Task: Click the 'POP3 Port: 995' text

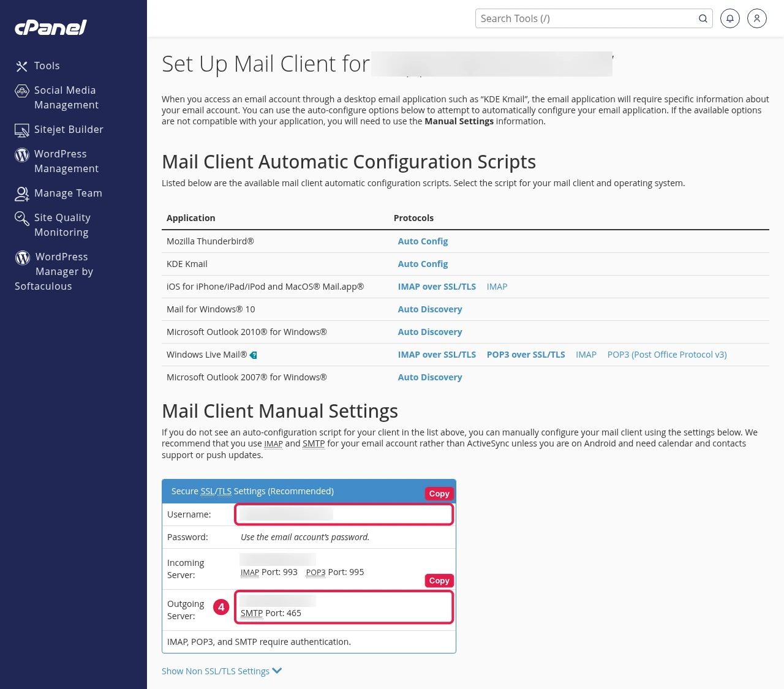Action: point(335,572)
